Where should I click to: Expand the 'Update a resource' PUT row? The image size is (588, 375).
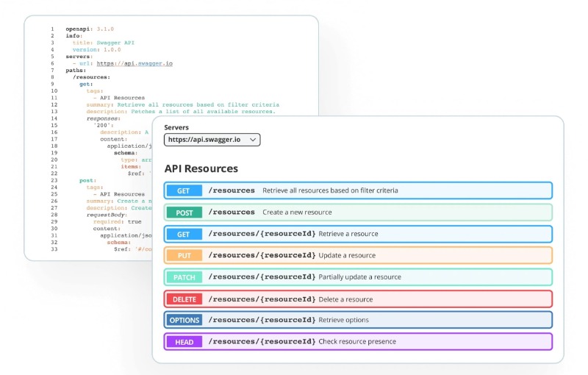click(x=358, y=255)
